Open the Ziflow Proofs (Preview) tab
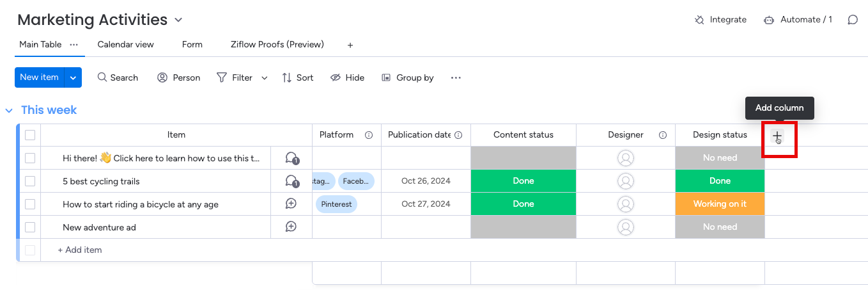This screenshot has width=868, height=297. [x=277, y=45]
